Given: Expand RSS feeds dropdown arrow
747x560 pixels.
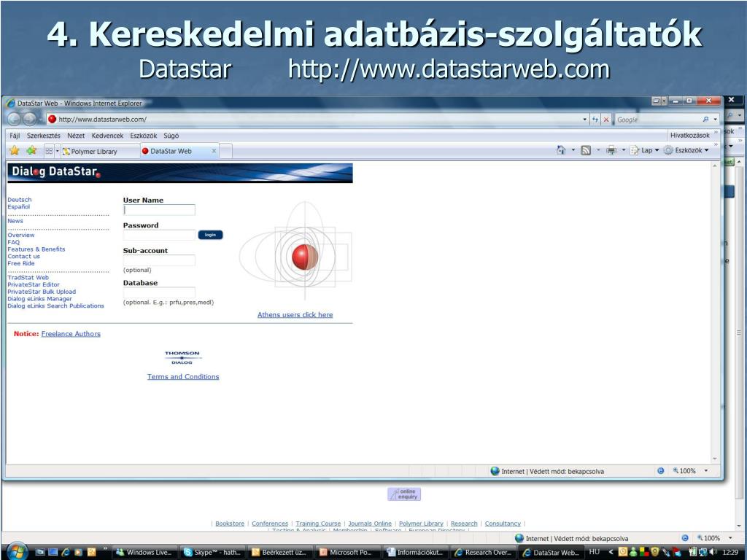Looking at the screenshot, I should coord(598,150).
